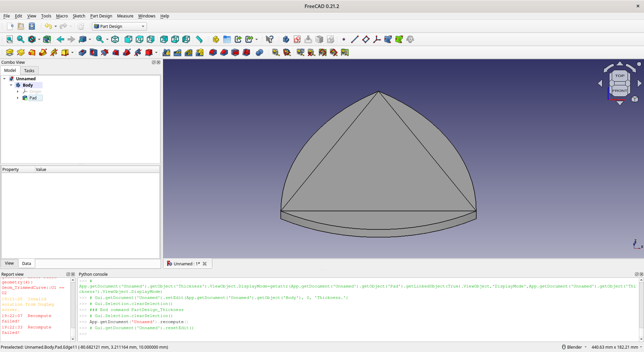Select the Polar Pattern tool
The width and height of the screenshot is (644, 352).
click(189, 52)
